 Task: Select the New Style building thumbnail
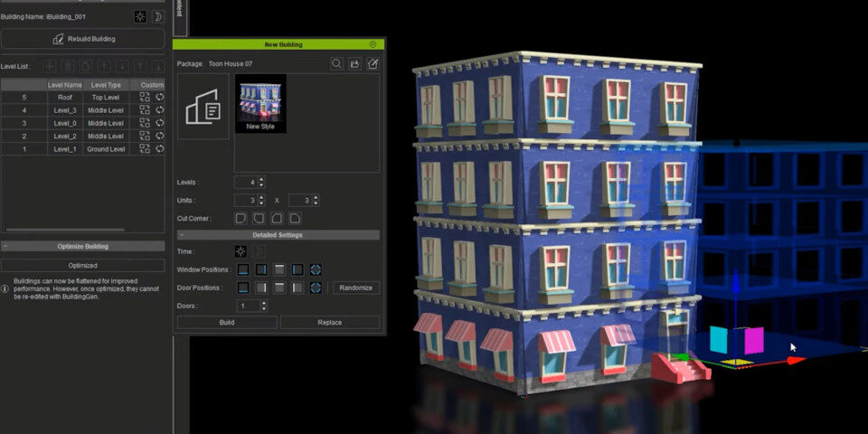tap(260, 103)
